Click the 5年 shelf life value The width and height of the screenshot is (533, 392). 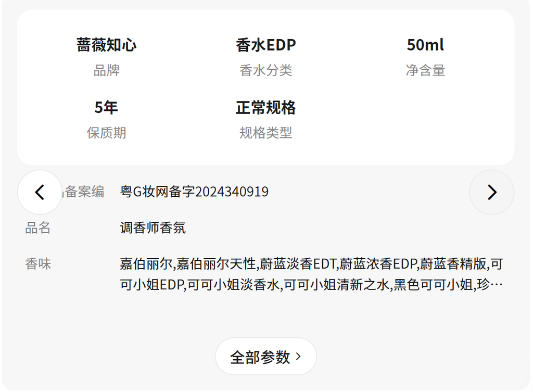click(106, 108)
